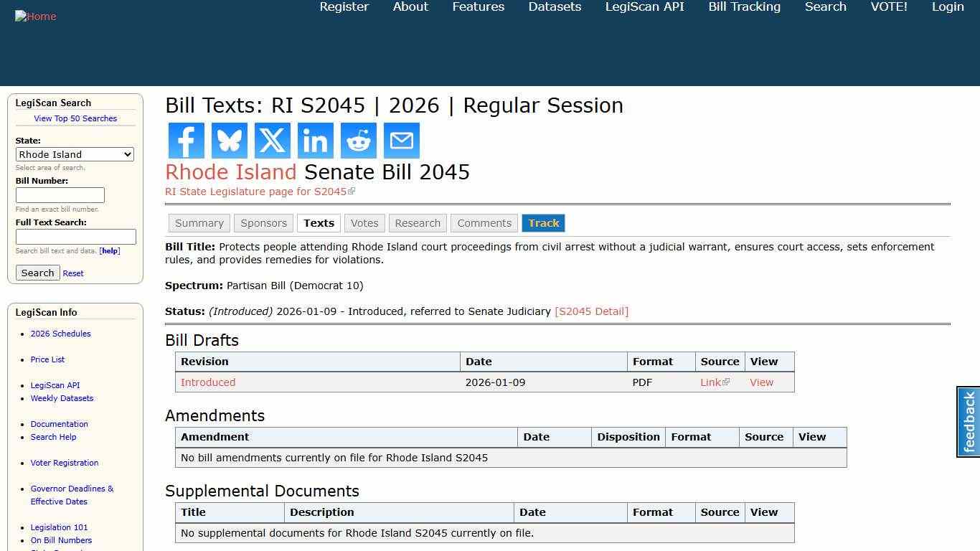Open the feedback sidebar tab
This screenshot has height=551, width=980.
pos(967,421)
